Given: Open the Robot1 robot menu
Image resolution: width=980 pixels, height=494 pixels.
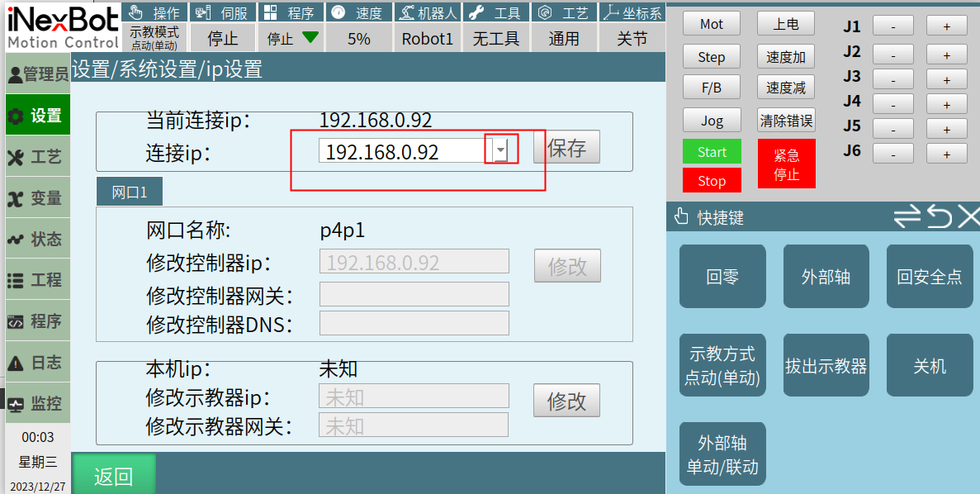Looking at the screenshot, I should pyautogui.click(x=427, y=38).
